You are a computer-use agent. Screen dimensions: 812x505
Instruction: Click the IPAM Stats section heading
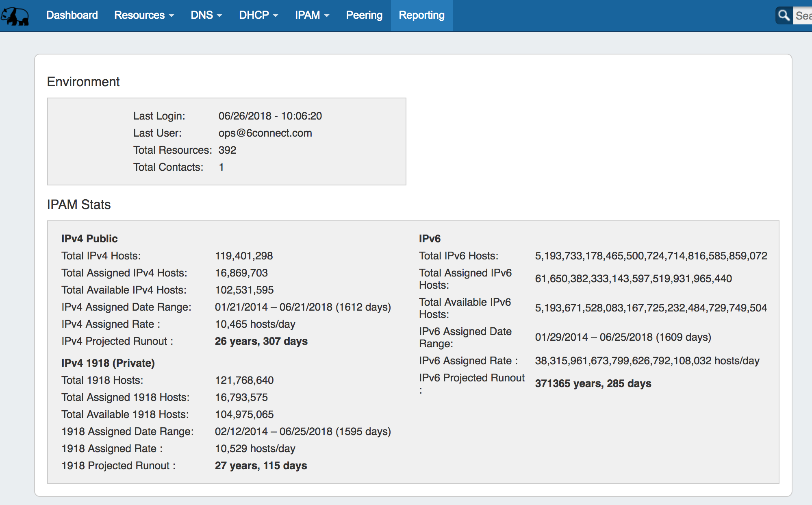point(79,205)
